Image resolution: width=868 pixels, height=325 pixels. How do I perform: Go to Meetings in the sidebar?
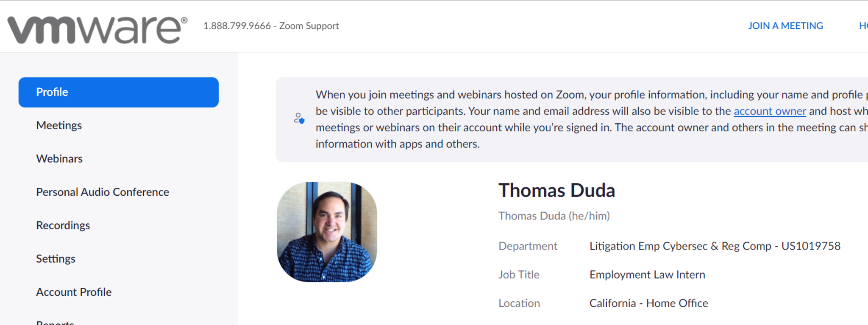point(59,125)
